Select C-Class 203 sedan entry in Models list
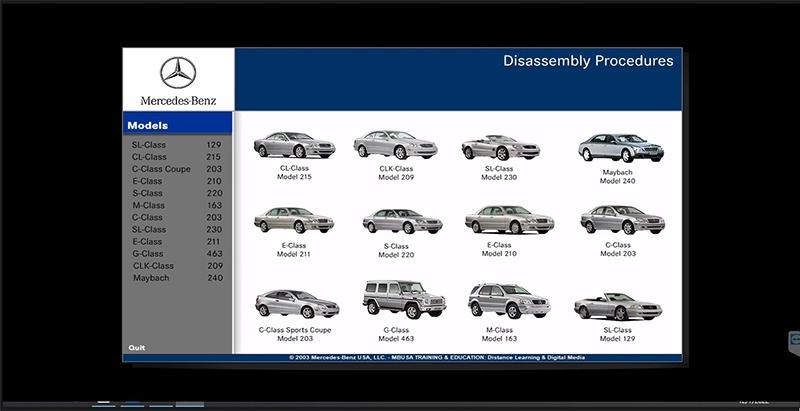Image resolution: width=800 pixels, height=411 pixels. [x=177, y=217]
